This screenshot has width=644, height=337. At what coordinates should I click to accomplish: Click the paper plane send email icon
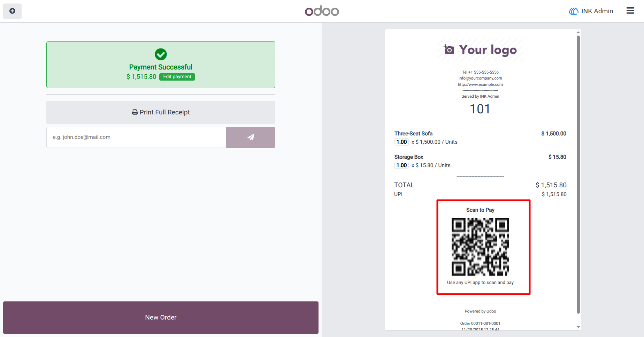point(251,137)
